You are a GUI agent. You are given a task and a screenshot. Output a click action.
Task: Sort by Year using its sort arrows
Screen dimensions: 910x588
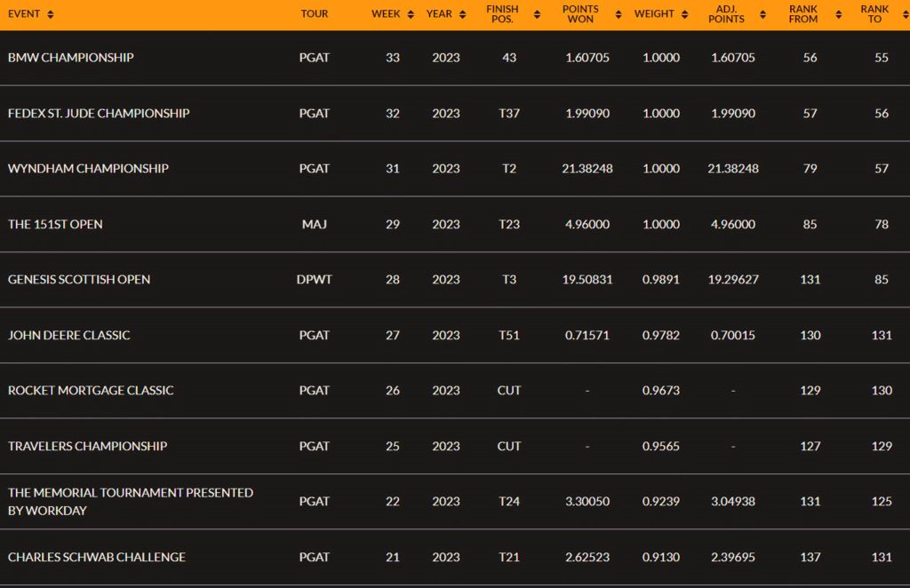[462, 14]
